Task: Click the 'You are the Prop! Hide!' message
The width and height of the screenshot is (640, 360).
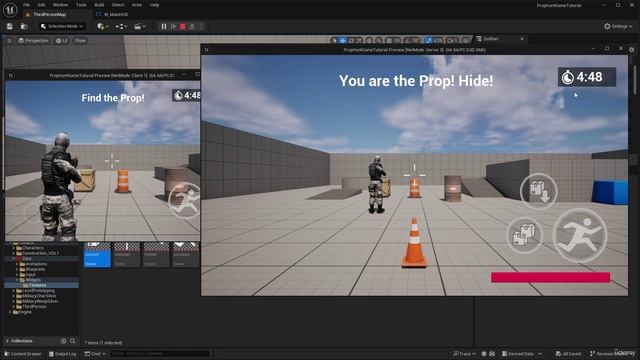Action: [416, 81]
